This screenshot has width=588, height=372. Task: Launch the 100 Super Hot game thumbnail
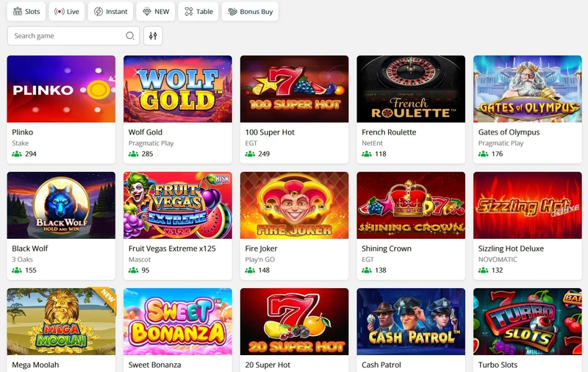(x=294, y=89)
